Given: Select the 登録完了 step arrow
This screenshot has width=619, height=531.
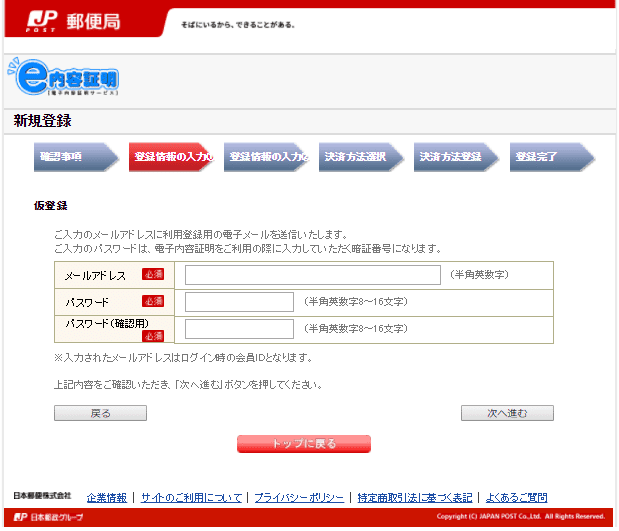Looking at the screenshot, I should tap(550, 157).
